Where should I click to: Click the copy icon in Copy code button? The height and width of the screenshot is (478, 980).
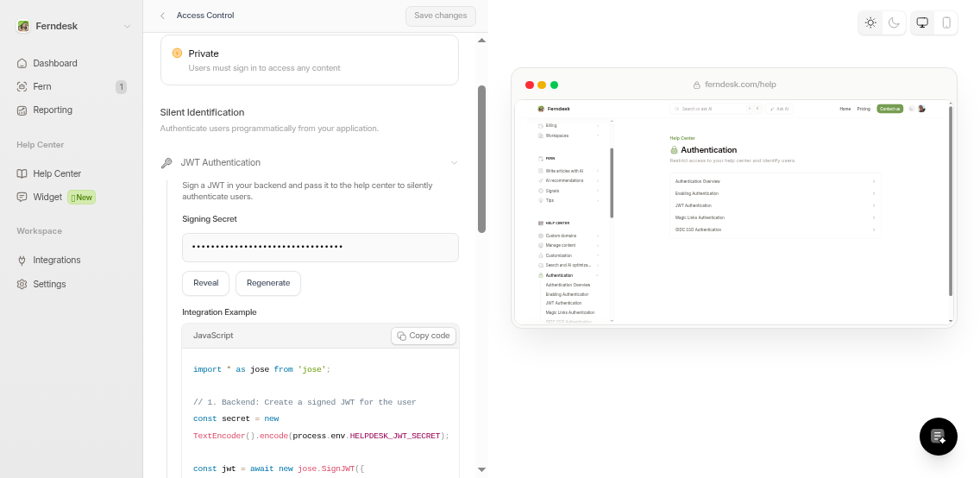(x=401, y=336)
